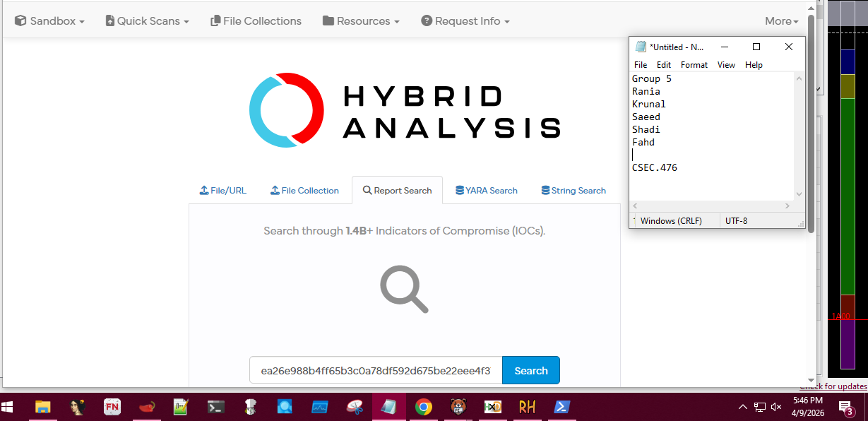Open the notification center icon
This screenshot has height=421, width=868.
coord(845,407)
